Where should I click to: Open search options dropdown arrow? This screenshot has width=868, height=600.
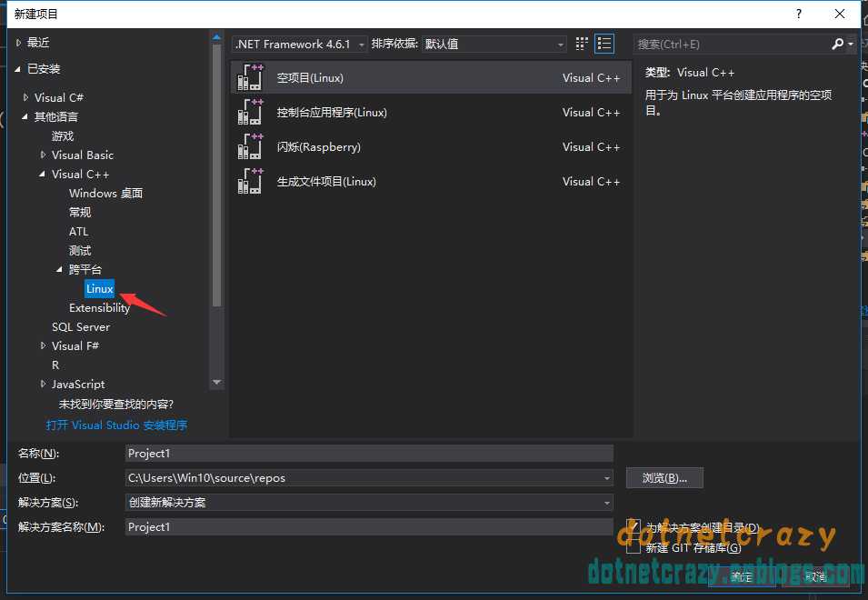851,45
